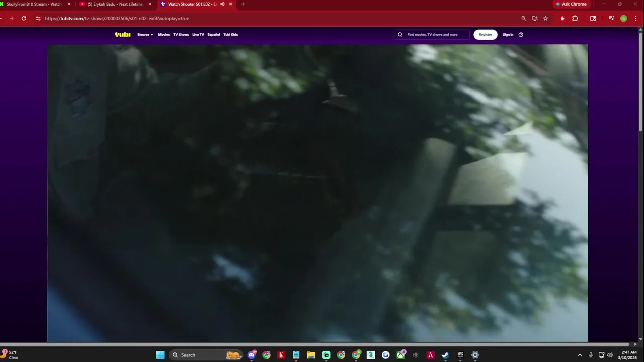Screen dimensions: 644x362
Task: Reload the current page
Action: 24,18
